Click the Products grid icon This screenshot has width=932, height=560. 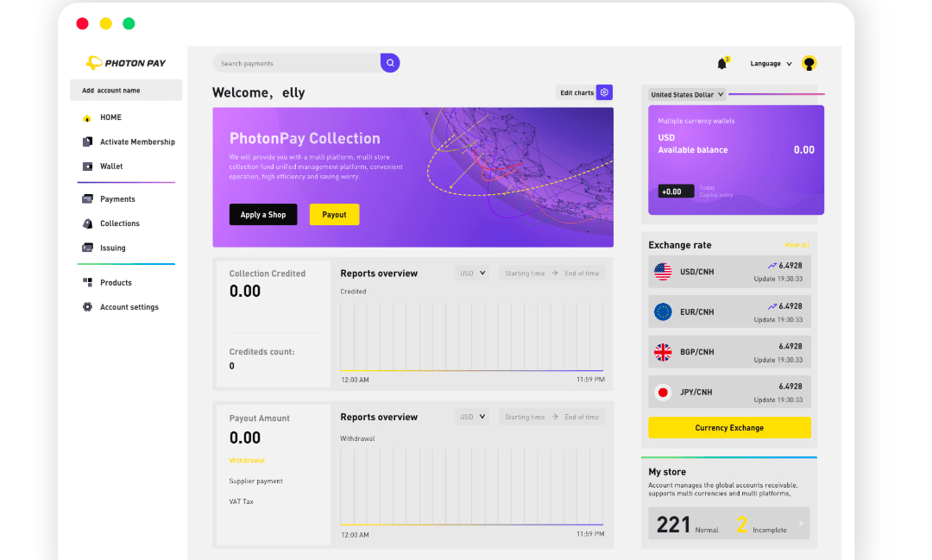click(87, 282)
